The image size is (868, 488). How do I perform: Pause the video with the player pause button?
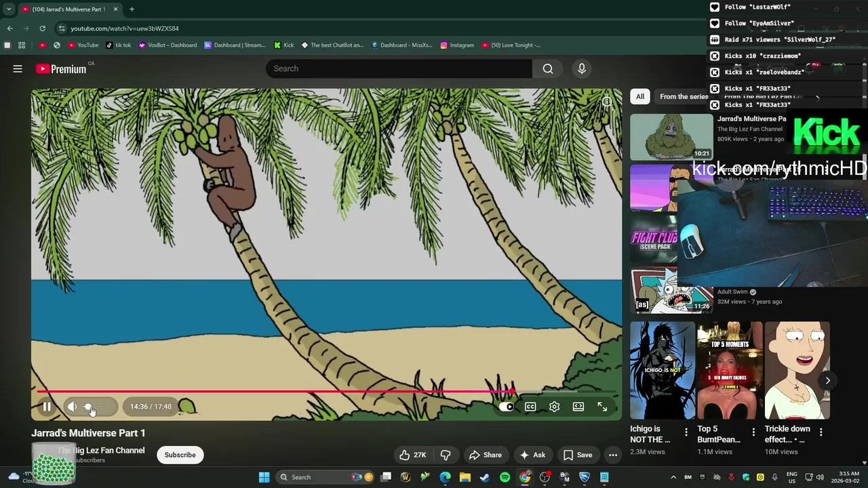[x=47, y=407]
